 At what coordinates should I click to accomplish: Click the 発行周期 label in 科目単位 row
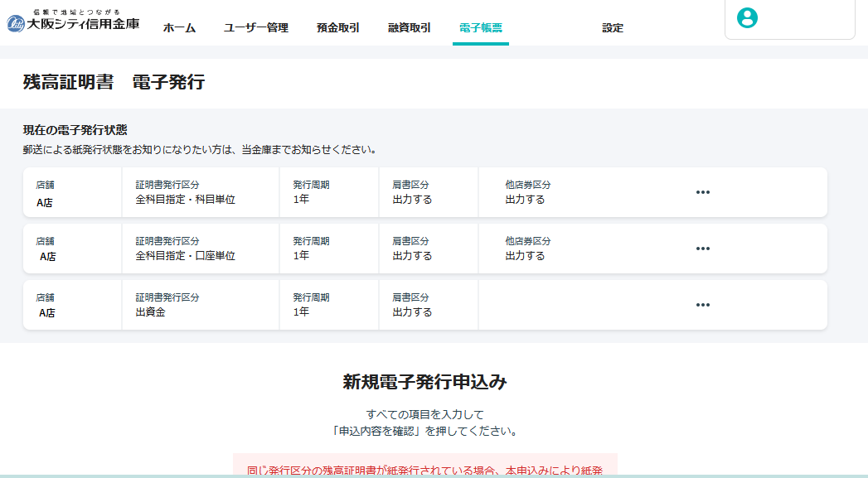tap(311, 185)
